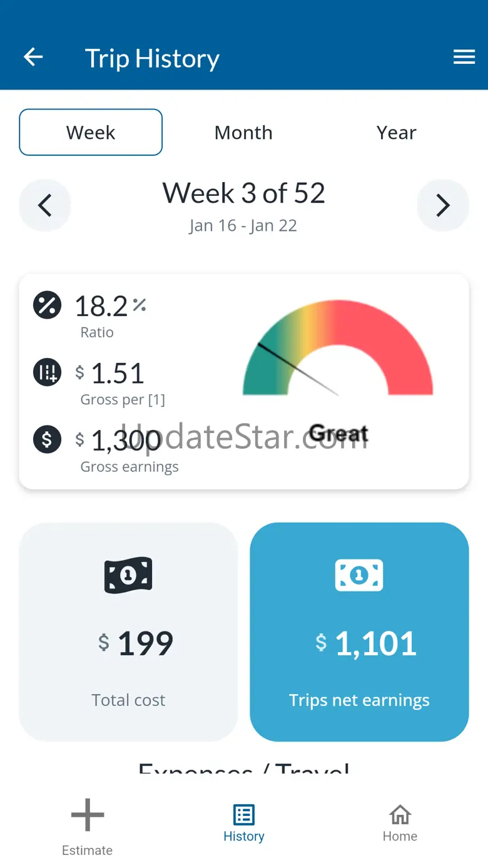Viewport: 488px width, 868px height.
Task: Open the Trips net earnings card
Action: pyautogui.click(x=359, y=632)
